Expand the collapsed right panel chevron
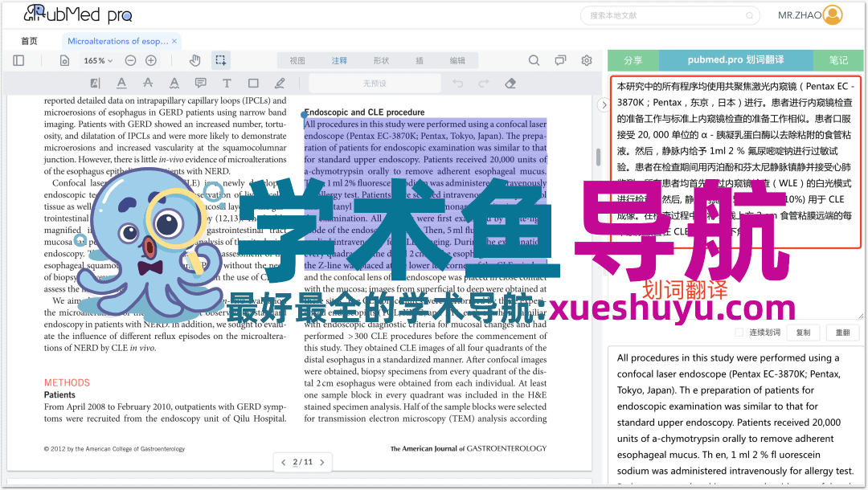This screenshot has width=868, height=490. (x=604, y=104)
